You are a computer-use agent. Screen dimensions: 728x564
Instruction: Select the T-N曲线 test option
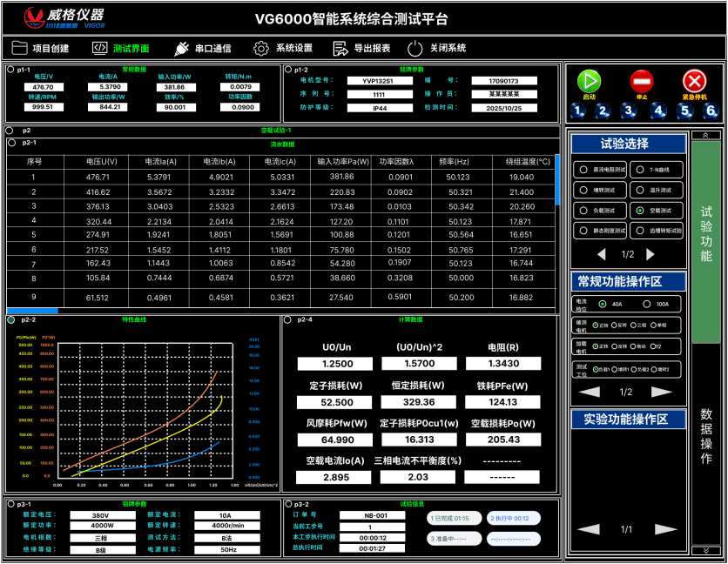coord(657,170)
